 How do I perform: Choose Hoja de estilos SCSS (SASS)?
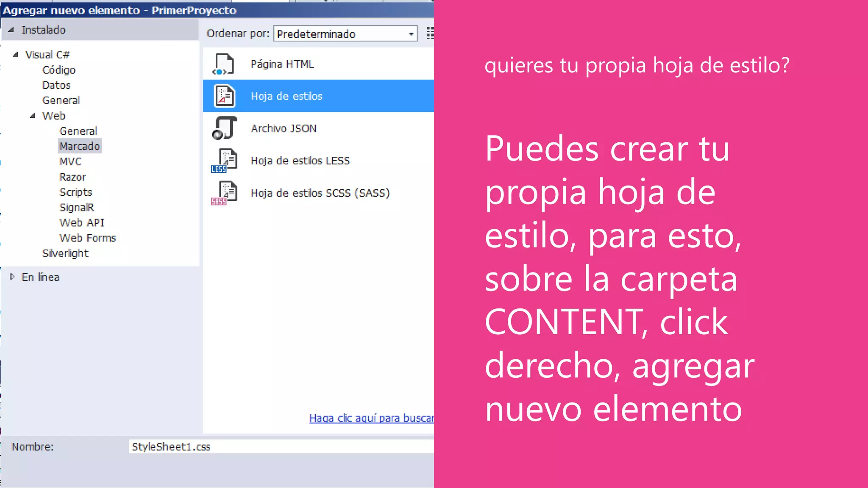[x=318, y=193]
